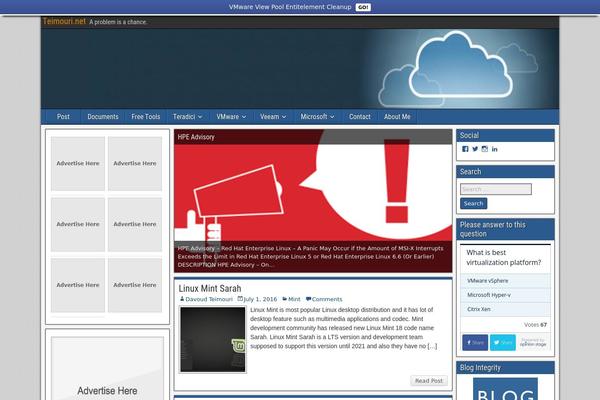Click the 'July 1, 2016' post date
The width and height of the screenshot is (600, 400).
coord(260,299)
